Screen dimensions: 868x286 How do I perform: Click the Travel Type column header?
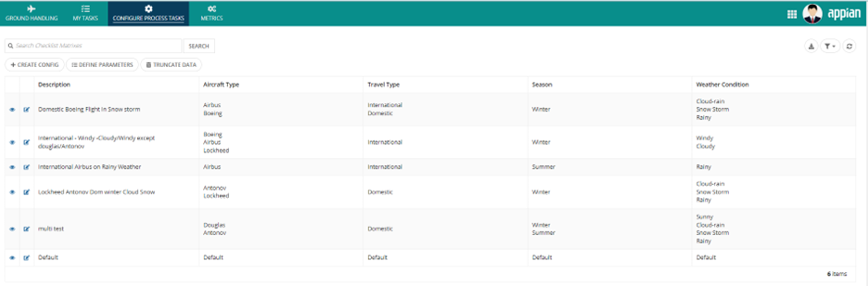(x=383, y=84)
